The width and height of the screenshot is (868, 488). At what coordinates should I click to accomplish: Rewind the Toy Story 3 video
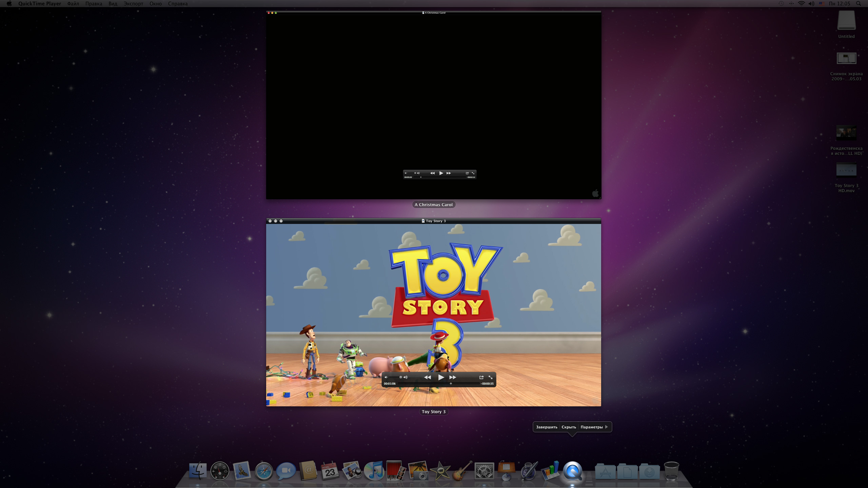point(428,377)
